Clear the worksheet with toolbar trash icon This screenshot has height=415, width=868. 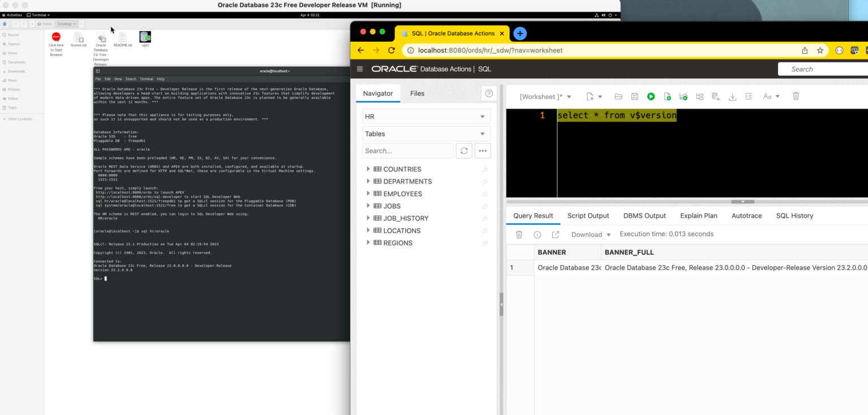[x=796, y=96]
